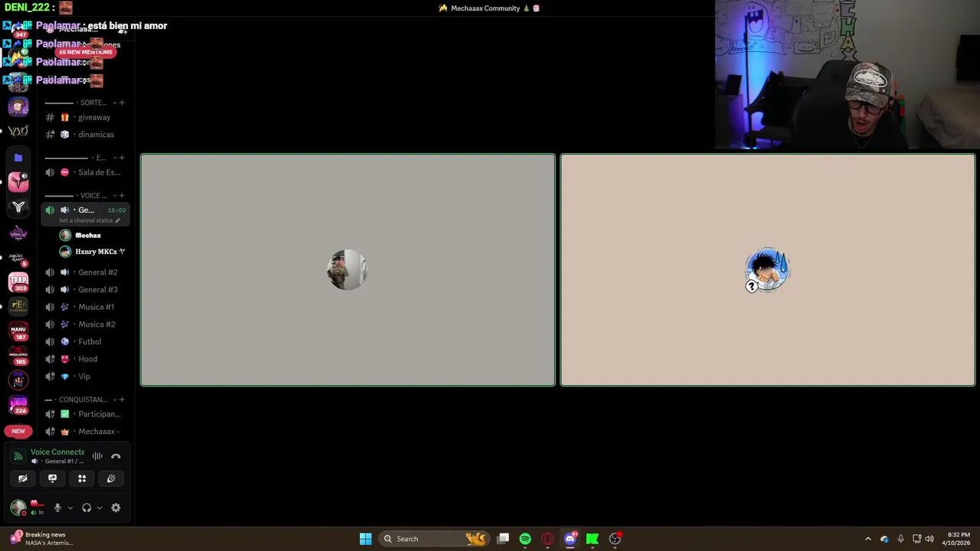Screen dimensions: 980x551
Task: Join the Futbol voice channel
Action: [x=85, y=341]
